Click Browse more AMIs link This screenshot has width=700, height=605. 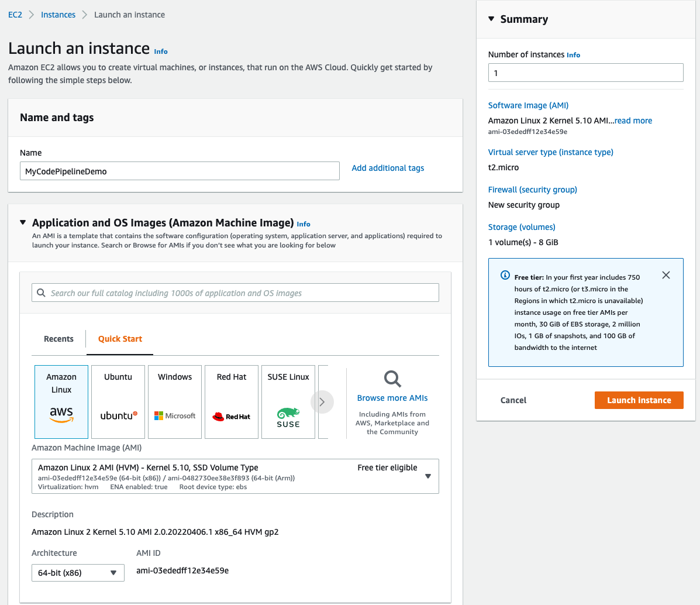click(x=392, y=398)
